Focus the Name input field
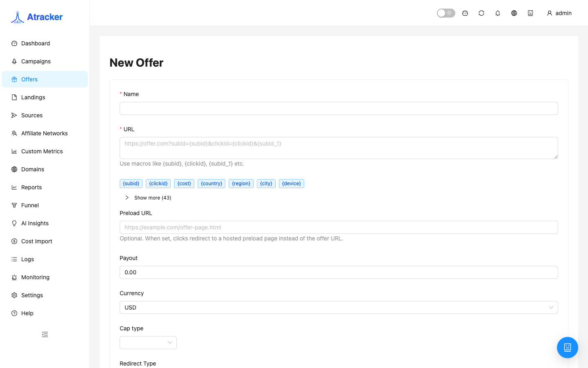The image size is (588, 368). (x=339, y=108)
